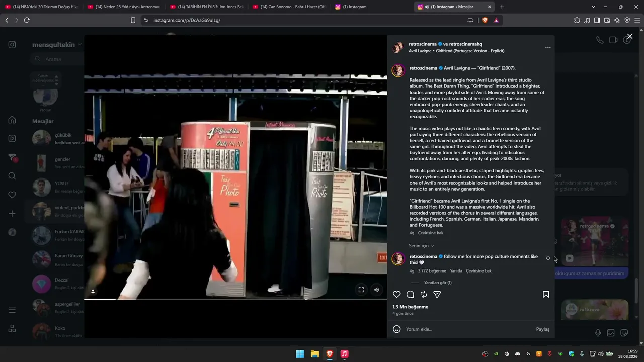The width and height of the screenshot is (644, 362).
Task: Open Discord from the system tray
Action: click(517, 354)
